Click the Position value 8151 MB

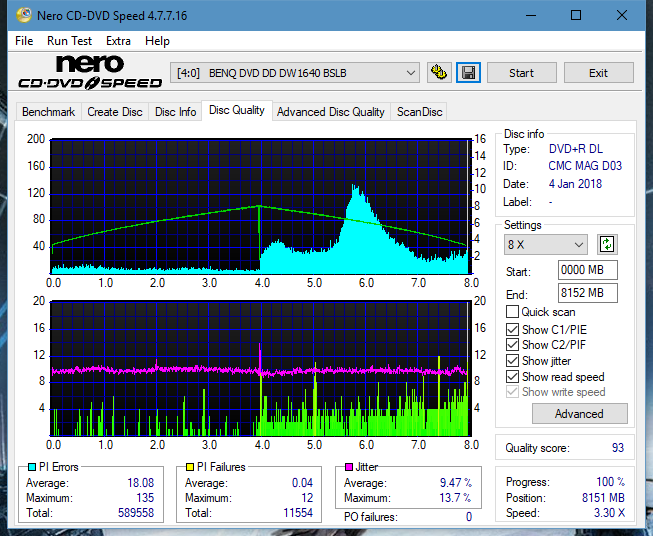(x=603, y=497)
